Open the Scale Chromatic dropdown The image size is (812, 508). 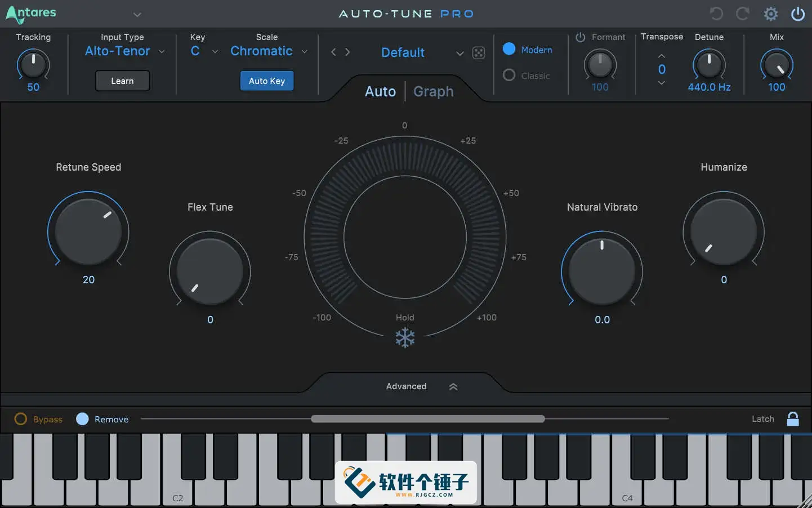(269, 51)
